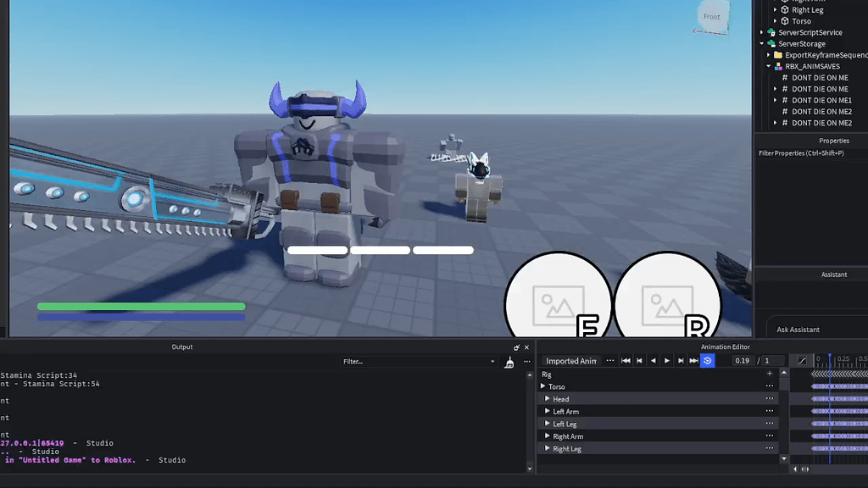The height and width of the screenshot is (488, 868).
Task: Select the ExportKeyframeSequence folder icon
Action: [778, 55]
